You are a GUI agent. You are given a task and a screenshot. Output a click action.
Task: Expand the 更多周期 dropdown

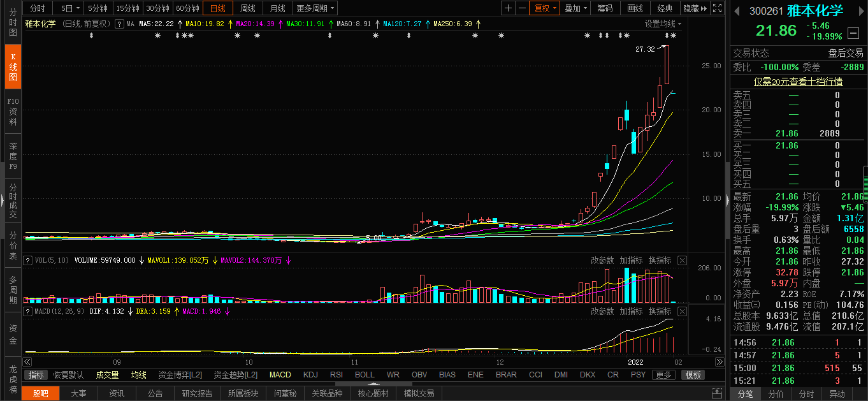click(315, 8)
